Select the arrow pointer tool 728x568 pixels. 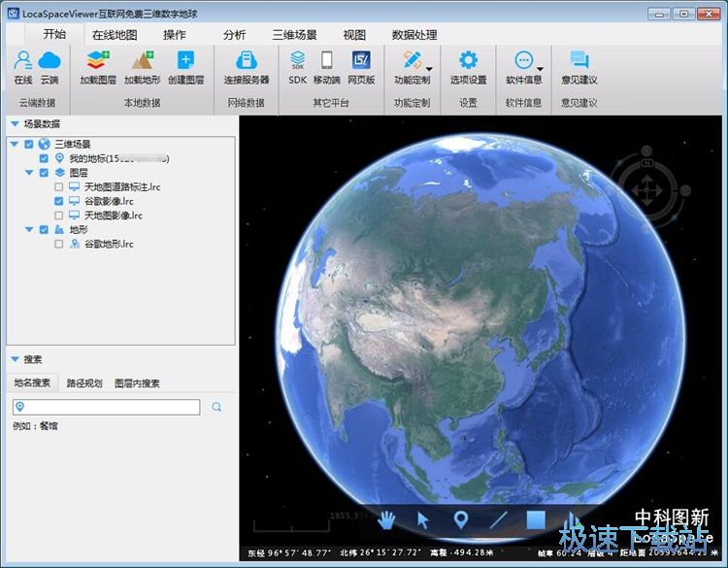(422, 520)
